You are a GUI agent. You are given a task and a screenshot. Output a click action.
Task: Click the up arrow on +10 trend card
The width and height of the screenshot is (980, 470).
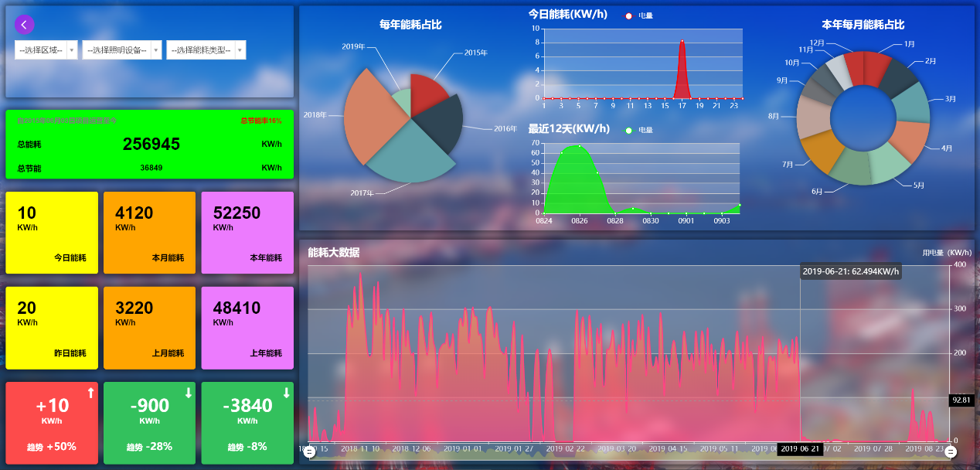click(x=90, y=393)
